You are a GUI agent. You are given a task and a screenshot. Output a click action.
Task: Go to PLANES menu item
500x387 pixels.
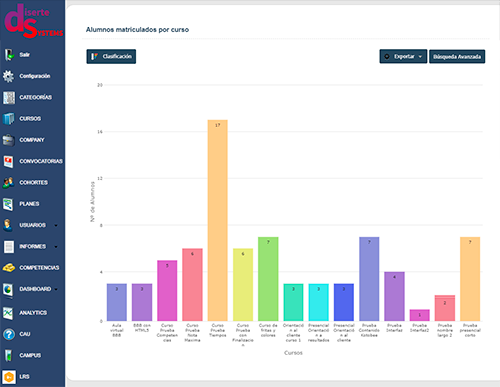(x=29, y=204)
